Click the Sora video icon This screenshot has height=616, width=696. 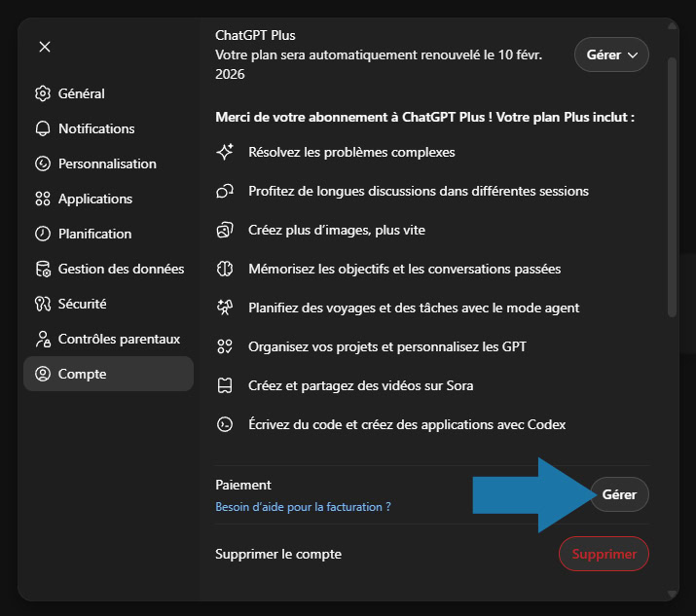point(225,385)
